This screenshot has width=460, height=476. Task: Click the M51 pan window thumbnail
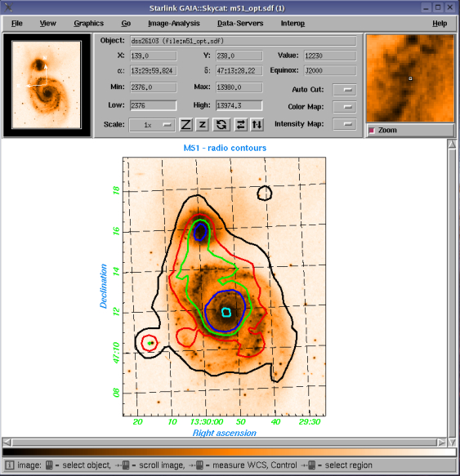pos(47,85)
